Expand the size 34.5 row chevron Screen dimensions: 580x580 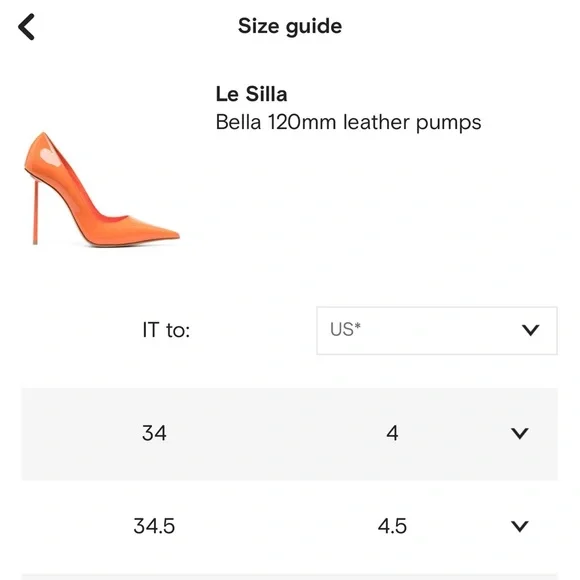pyautogui.click(x=520, y=526)
